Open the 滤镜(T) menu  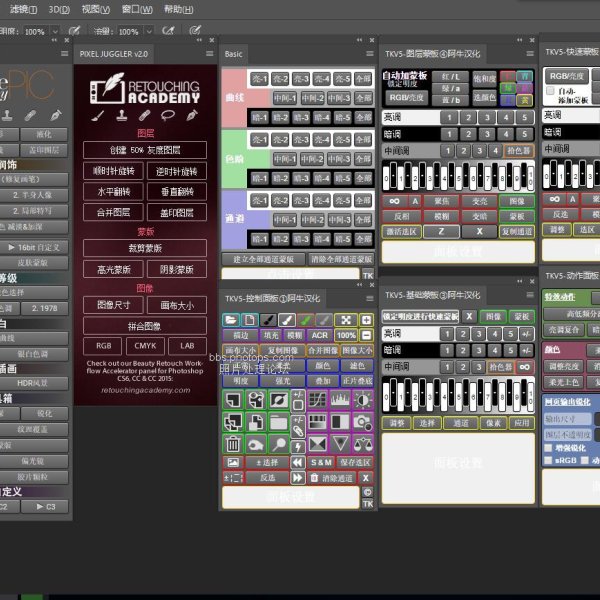coord(23,9)
